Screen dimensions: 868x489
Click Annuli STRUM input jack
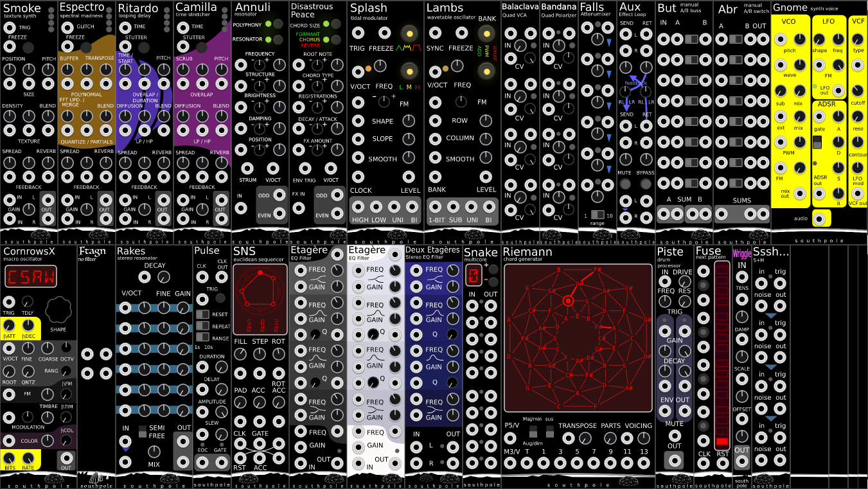(x=247, y=169)
